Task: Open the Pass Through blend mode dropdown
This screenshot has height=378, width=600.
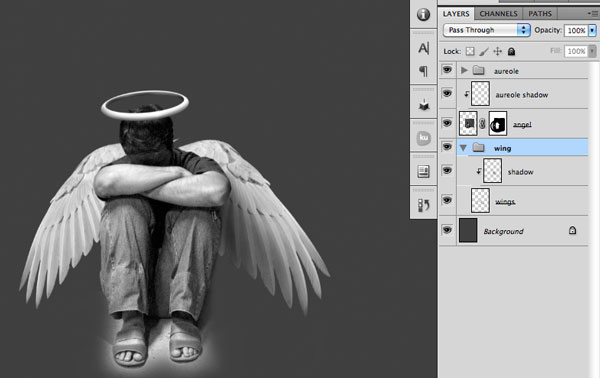Action: pos(486,30)
